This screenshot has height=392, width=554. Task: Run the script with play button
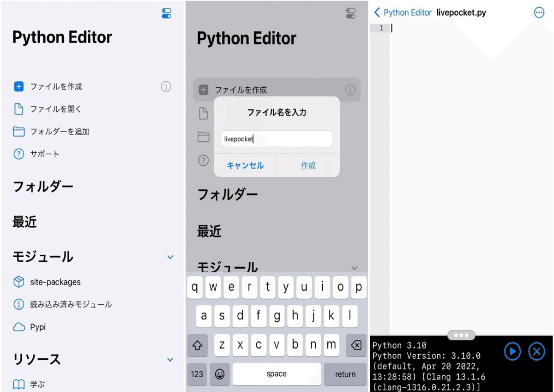click(x=512, y=351)
